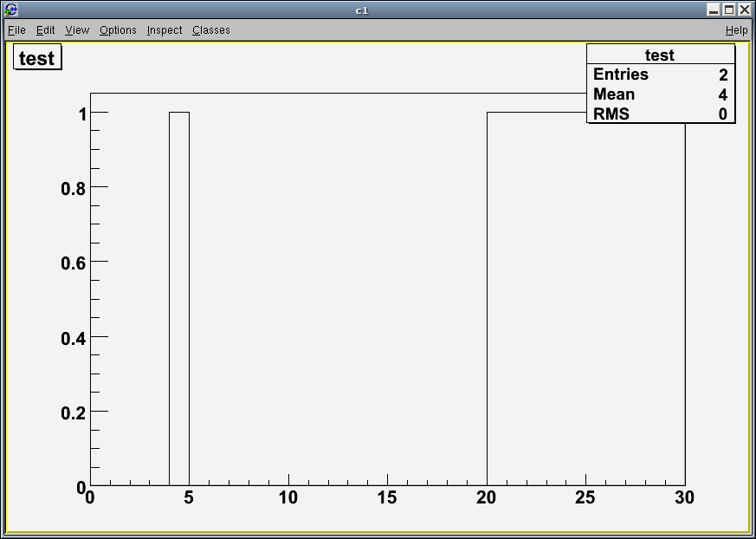This screenshot has height=539, width=756.
Task: Select the 'test' histogram title box
Action: click(37, 59)
